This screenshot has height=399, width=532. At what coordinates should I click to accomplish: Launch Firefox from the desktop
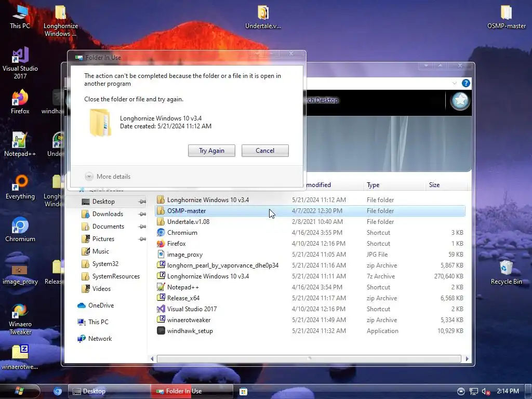pyautogui.click(x=20, y=101)
